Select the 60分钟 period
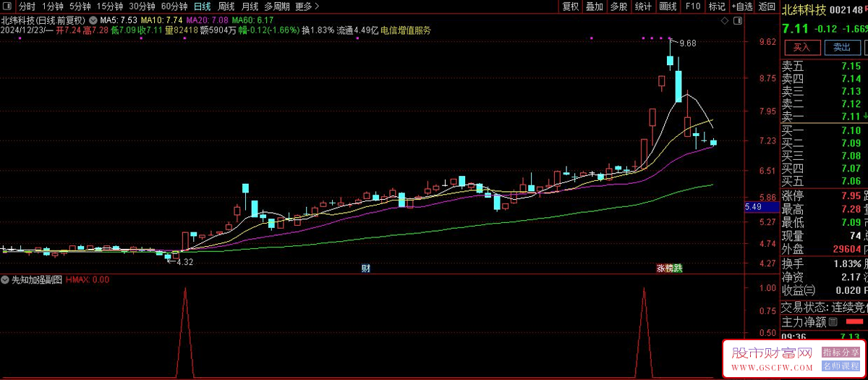This screenshot has height=380, width=868. click(x=174, y=7)
